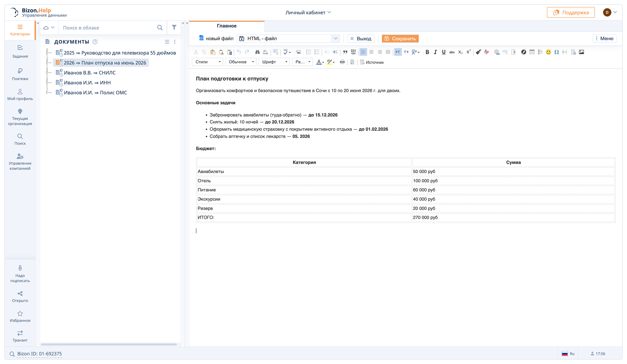The image size is (627, 364).
Task: Switch to the Главное tab
Action: click(x=227, y=26)
